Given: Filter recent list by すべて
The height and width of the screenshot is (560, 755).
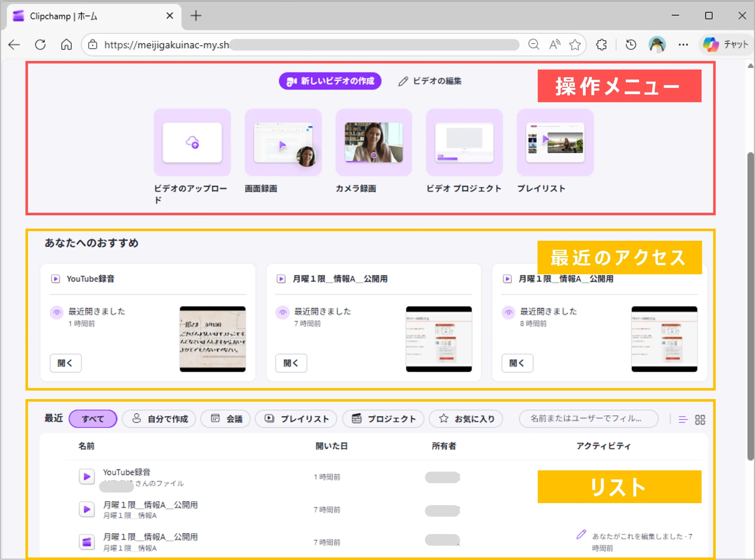Looking at the screenshot, I should 93,419.
